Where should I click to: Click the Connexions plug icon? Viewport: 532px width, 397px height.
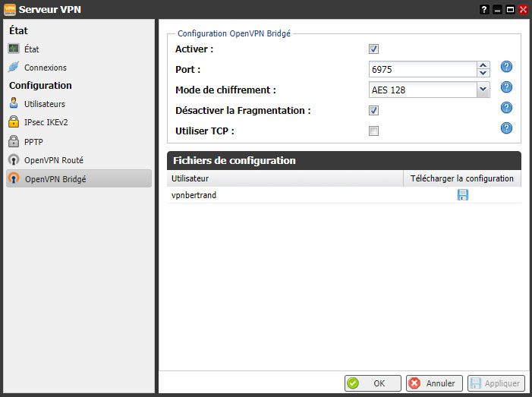pyautogui.click(x=14, y=67)
